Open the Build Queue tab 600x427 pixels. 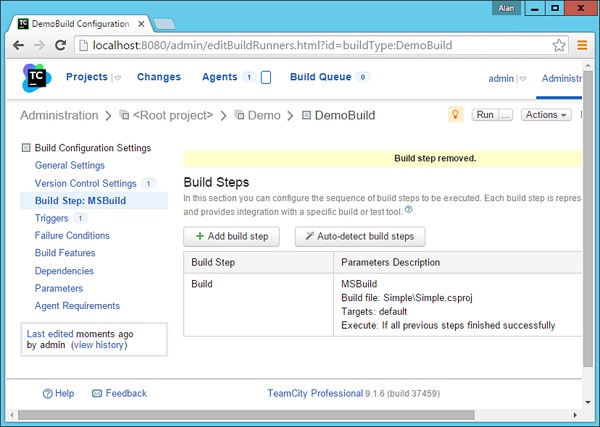[320, 77]
